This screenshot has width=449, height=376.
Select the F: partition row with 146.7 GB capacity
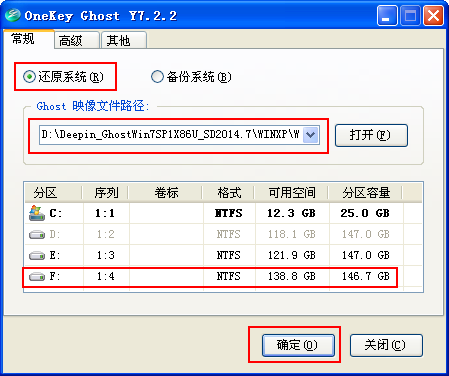pos(223,277)
